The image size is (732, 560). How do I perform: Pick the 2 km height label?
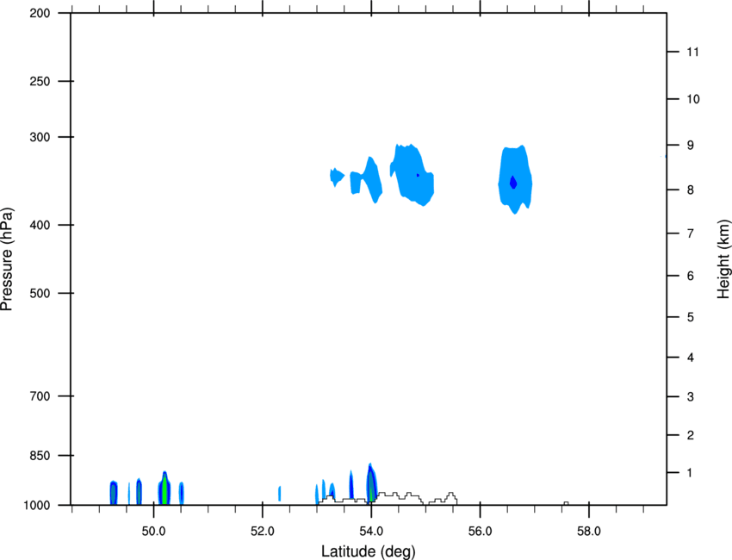point(690,435)
